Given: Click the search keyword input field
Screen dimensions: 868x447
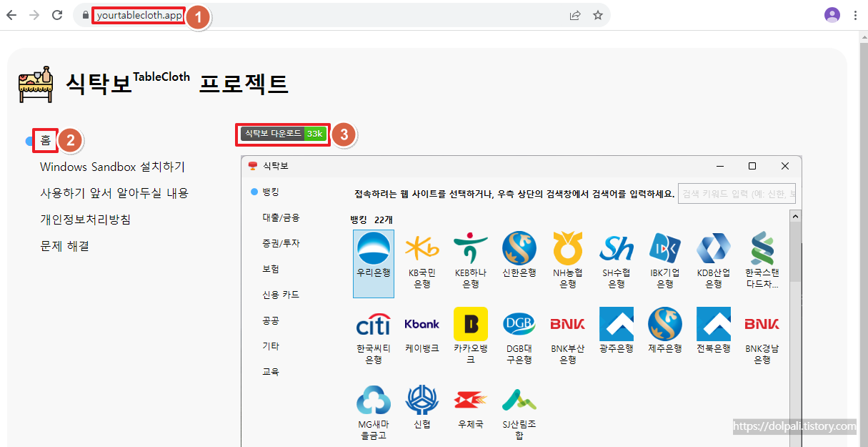Looking at the screenshot, I should [737, 193].
